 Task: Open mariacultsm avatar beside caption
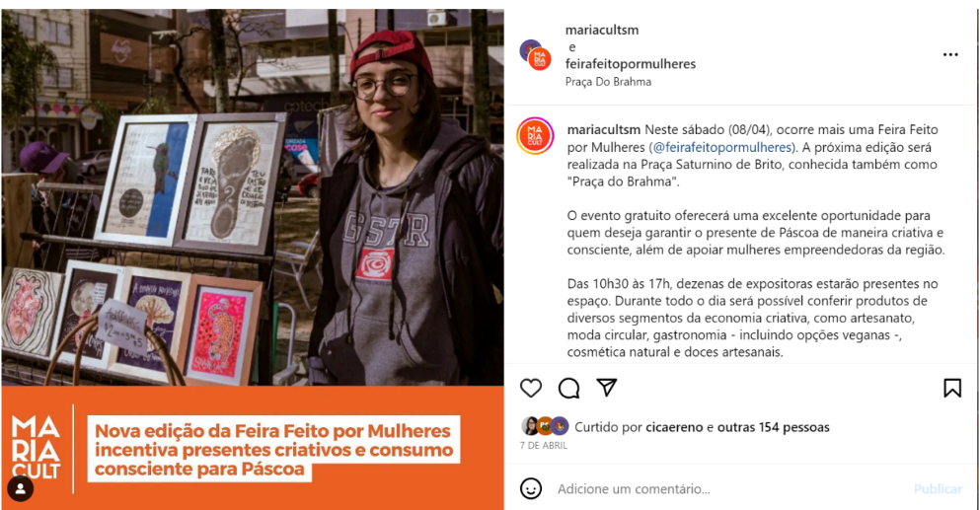pyautogui.click(x=534, y=135)
